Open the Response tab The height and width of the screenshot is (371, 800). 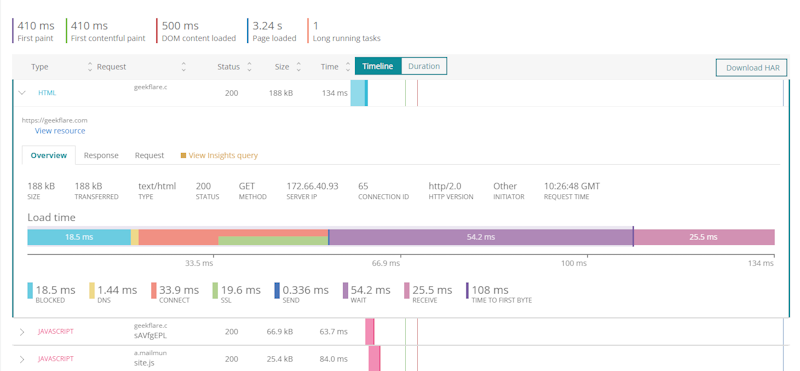pos(101,156)
